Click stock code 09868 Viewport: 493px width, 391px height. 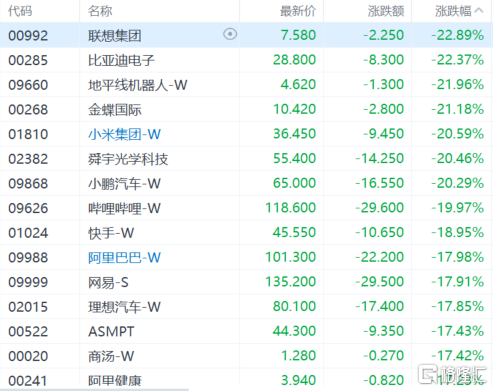tap(28, 184)
